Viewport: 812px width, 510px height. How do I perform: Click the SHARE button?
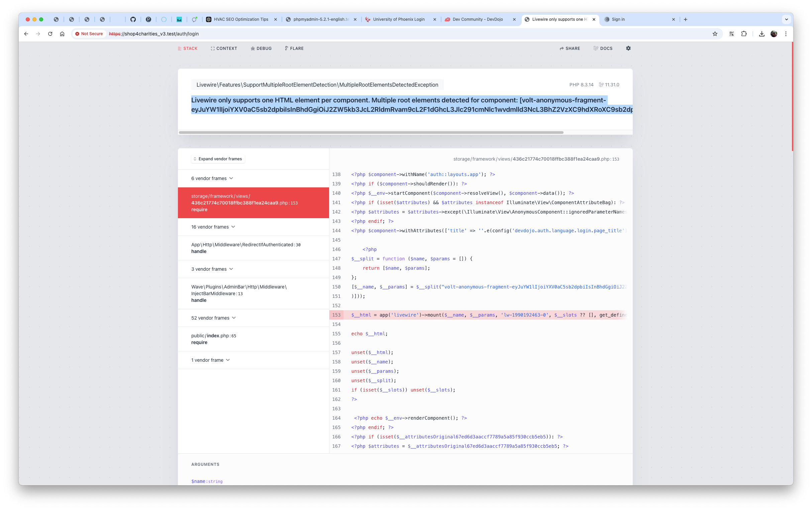(570, 49)
